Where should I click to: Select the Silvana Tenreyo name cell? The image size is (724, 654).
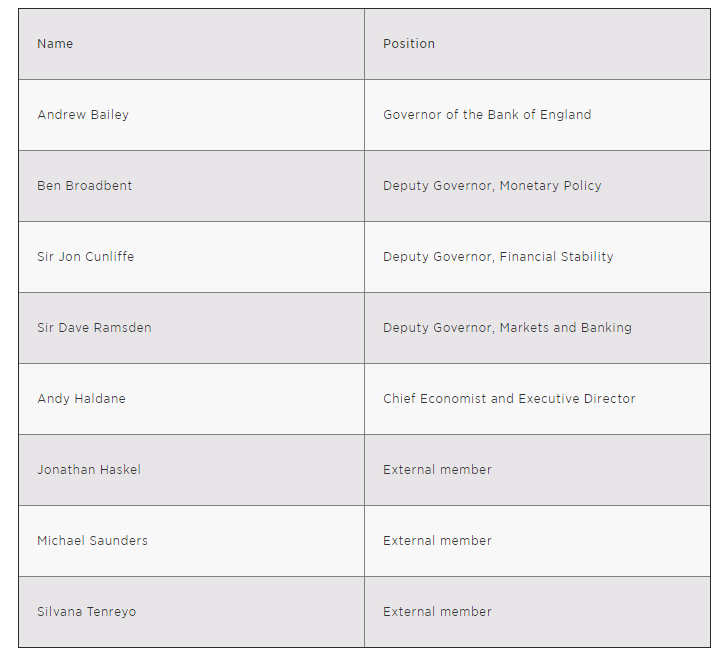click(x=87, y=612)
